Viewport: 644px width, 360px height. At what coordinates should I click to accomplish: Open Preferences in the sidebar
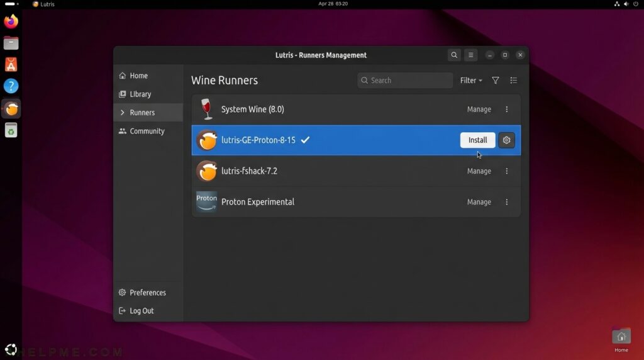pyautogui.click(x=147, y=293)
